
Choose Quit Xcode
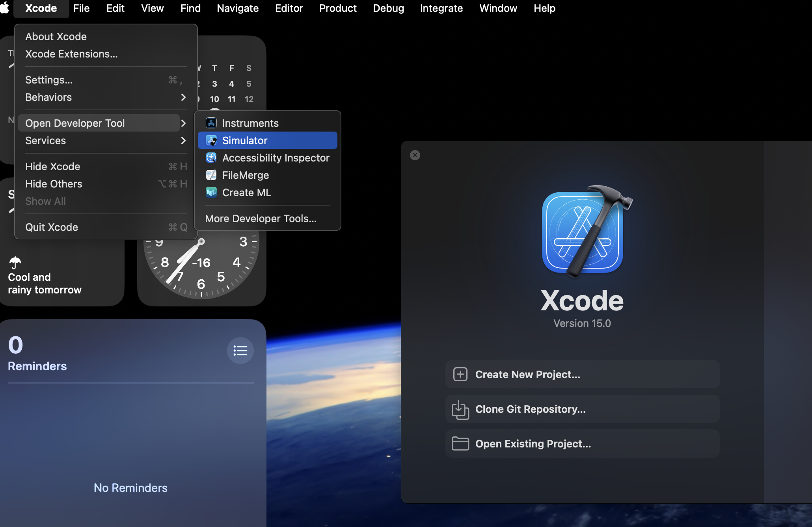tap(106, 227)
